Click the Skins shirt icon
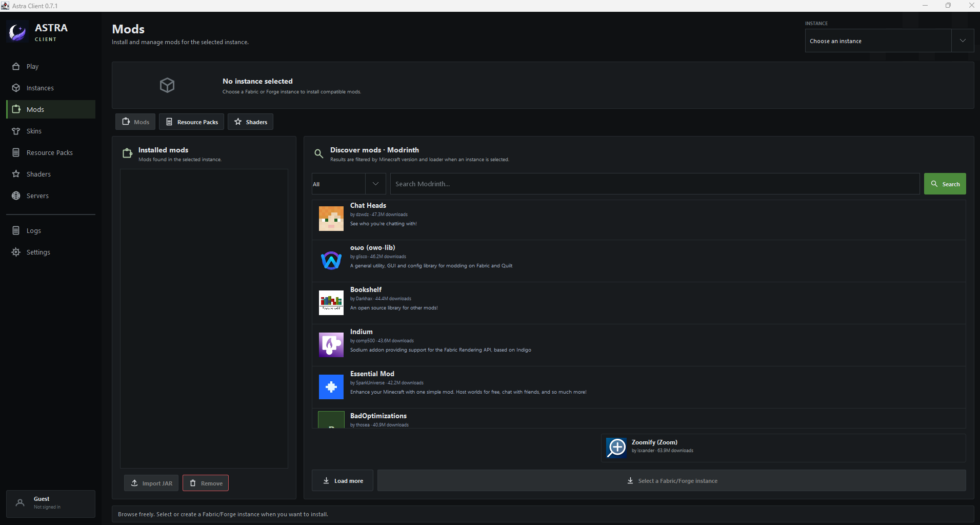This screenshot has width=980, height=525. (x=16, y=131)
